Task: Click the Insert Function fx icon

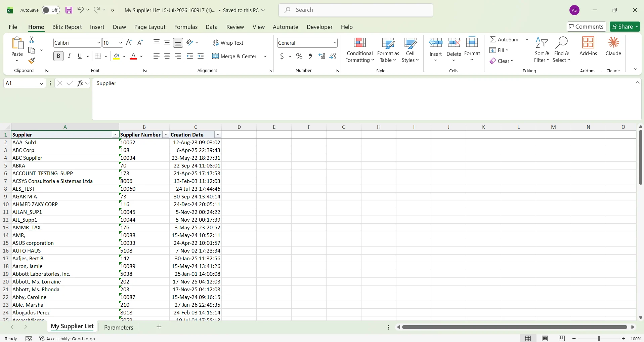Action: coord(80,83)
